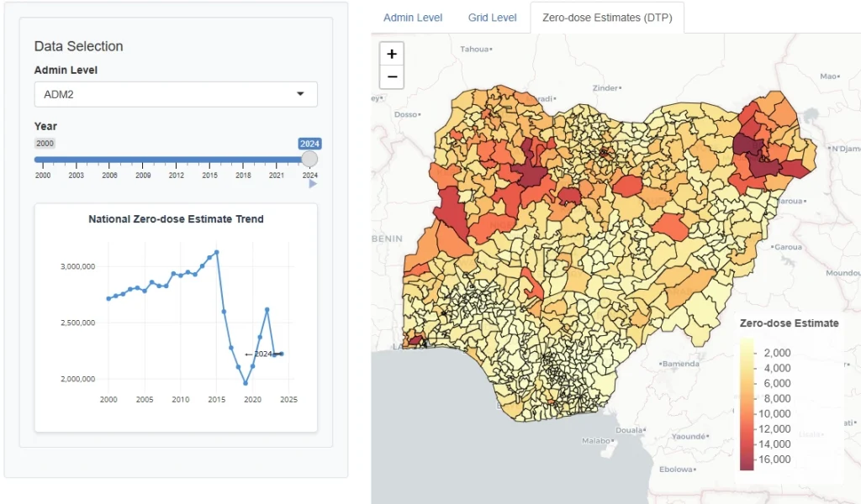Select the Zero-dose Estimates (DTP) tab
The height and width of the screenshot is (504, 861).
607,17
